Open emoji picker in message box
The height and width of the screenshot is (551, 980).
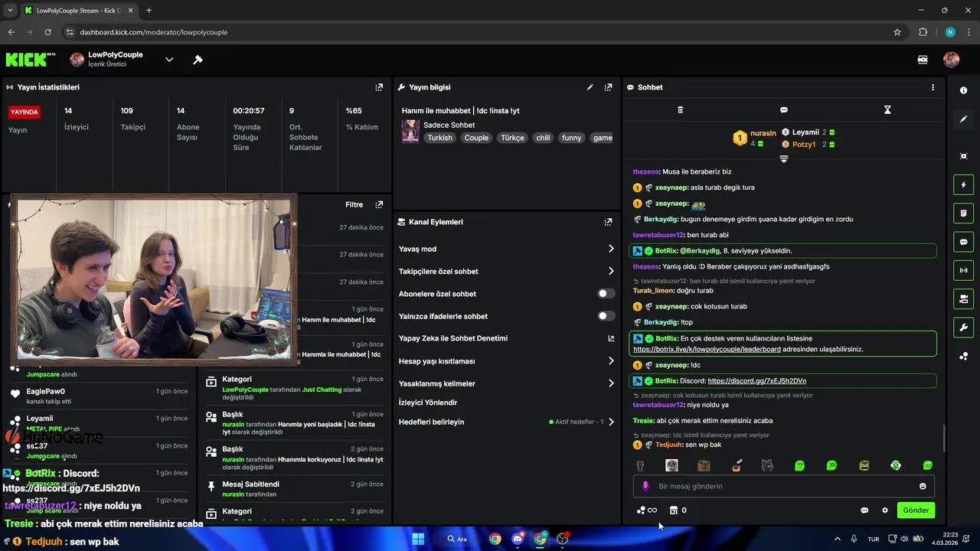(923, 486)
